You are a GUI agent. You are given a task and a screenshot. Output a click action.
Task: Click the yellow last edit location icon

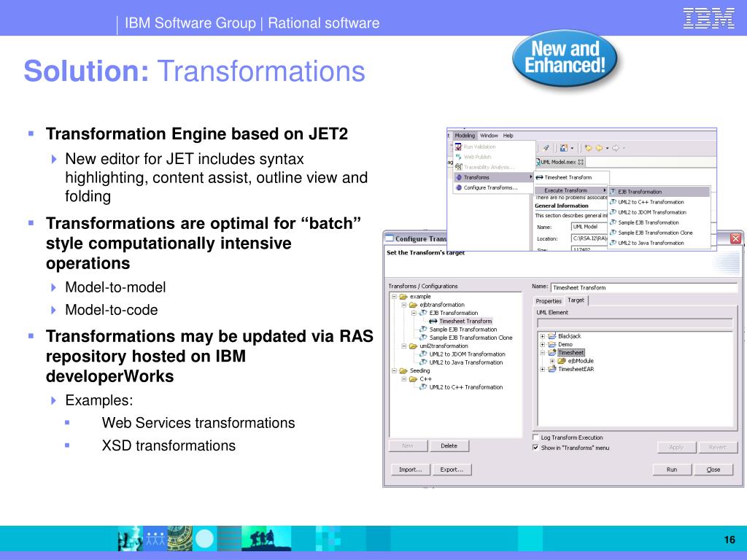tap(589, 148)
